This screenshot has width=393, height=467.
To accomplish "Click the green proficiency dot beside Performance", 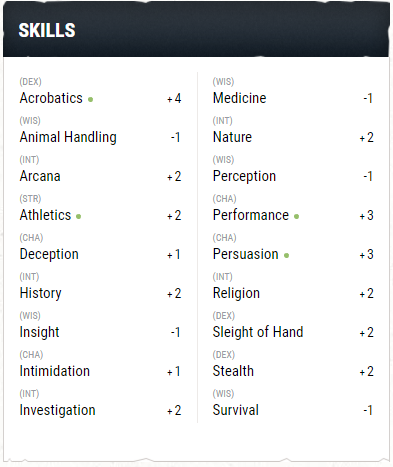I will pos(296,216).
